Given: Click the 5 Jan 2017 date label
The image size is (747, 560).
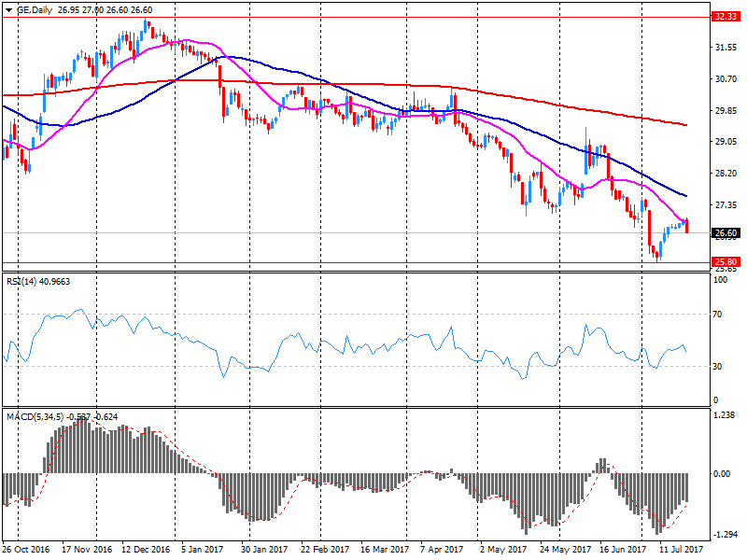Looking at the screenshot, I should point(202,550).
